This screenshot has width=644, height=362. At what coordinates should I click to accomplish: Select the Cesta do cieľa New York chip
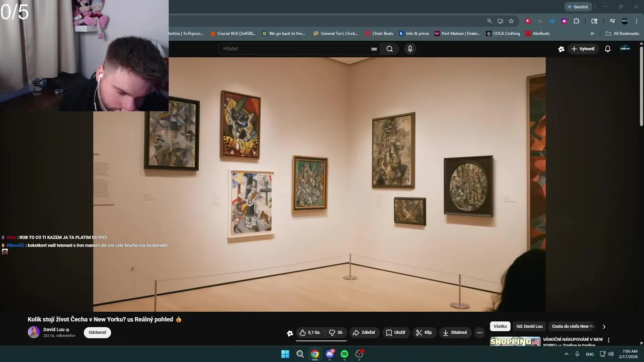pyautogui.click(x=573, y=326)
